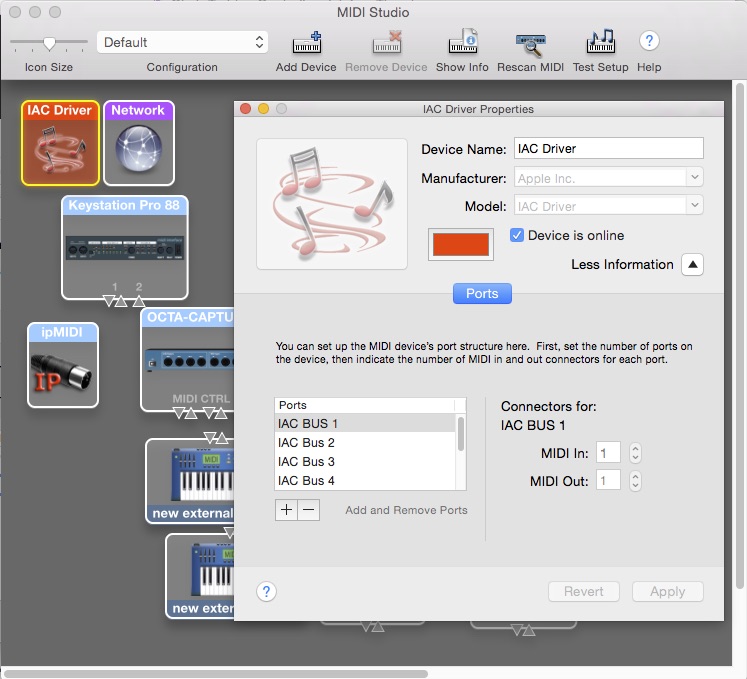Open the orange device color swatch

[x=461, y=245]
